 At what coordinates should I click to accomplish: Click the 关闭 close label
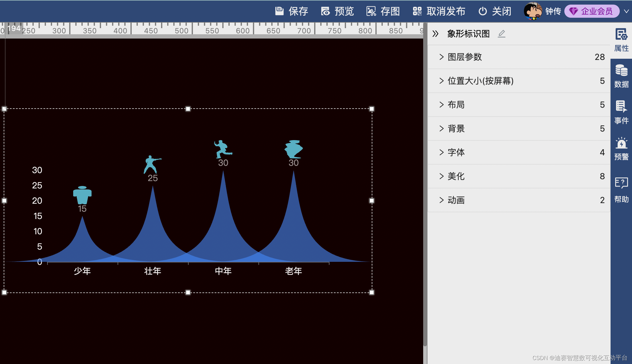point(502,11)
